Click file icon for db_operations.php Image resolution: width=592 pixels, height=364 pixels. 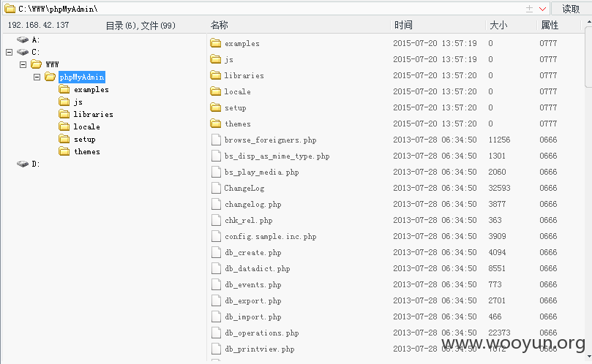point(216,333)
